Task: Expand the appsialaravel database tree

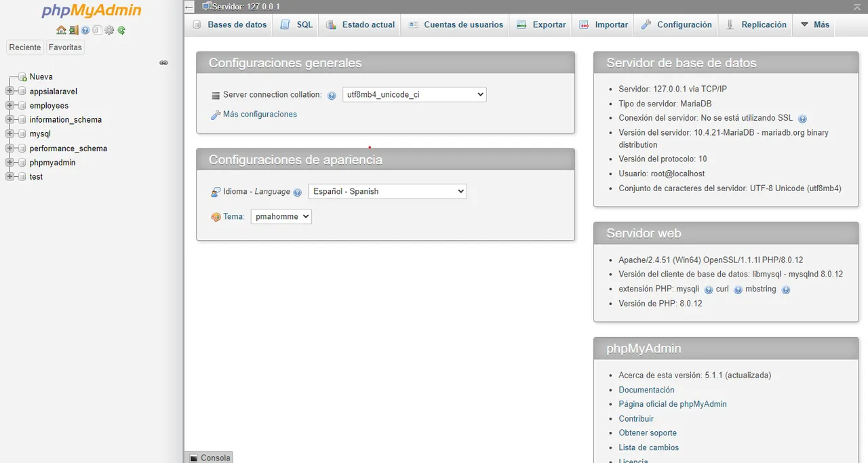Action: tap(9, 92)
